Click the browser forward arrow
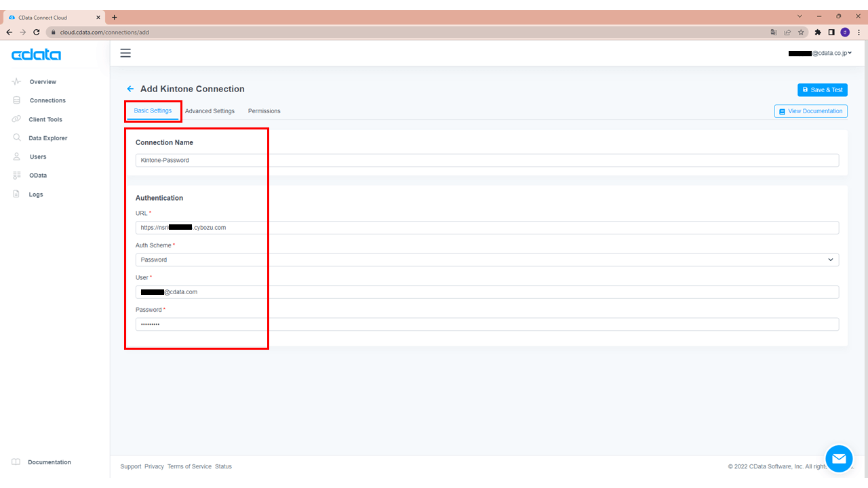This screenshot has width=868, height=488. [x=22, y=32]
